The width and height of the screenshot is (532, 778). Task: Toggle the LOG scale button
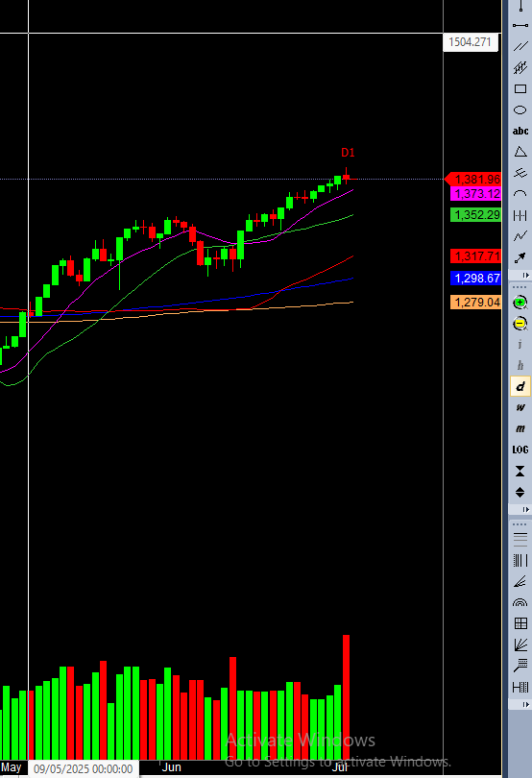tap(520, 450)
